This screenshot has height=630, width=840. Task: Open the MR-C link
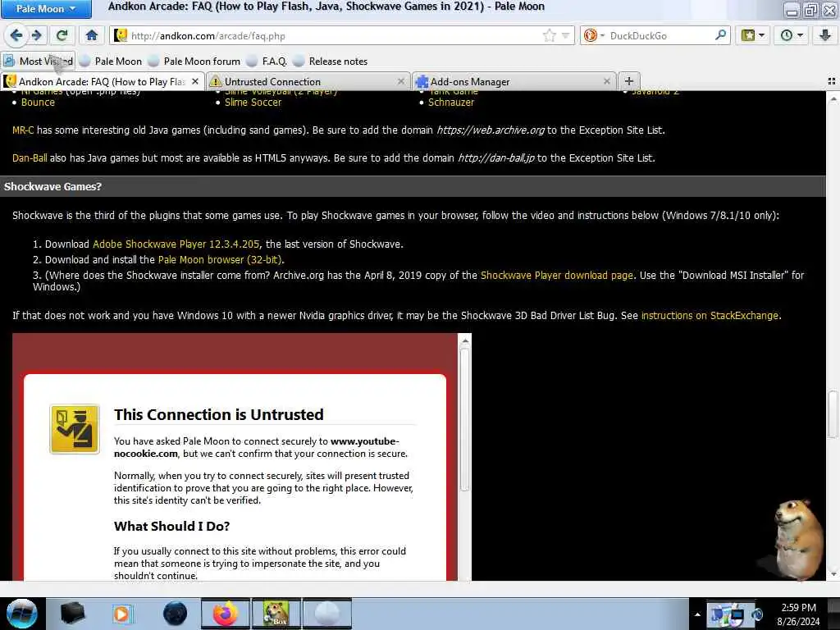click(x=23, y=130)
